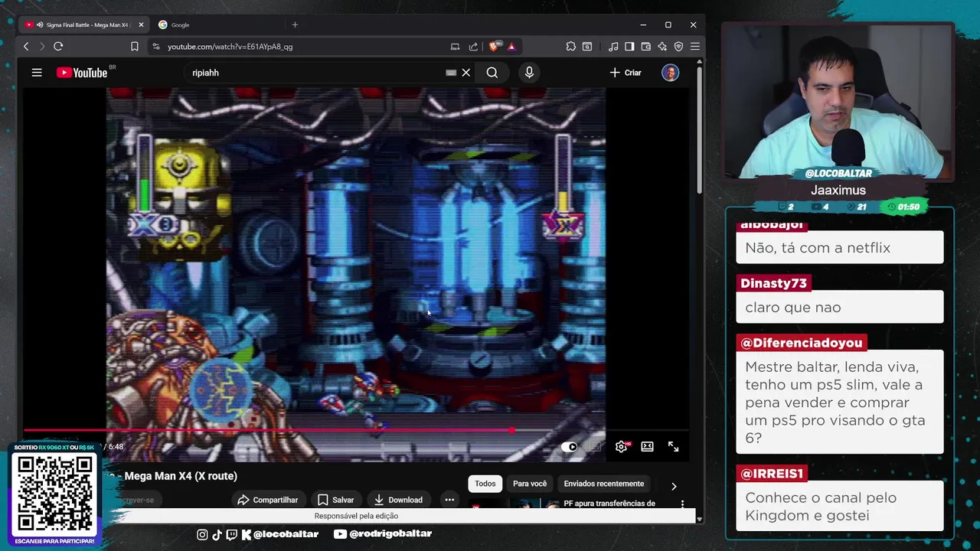980x551 pixels.
Task: Open the media playlist music note icon
Action: 613,47
